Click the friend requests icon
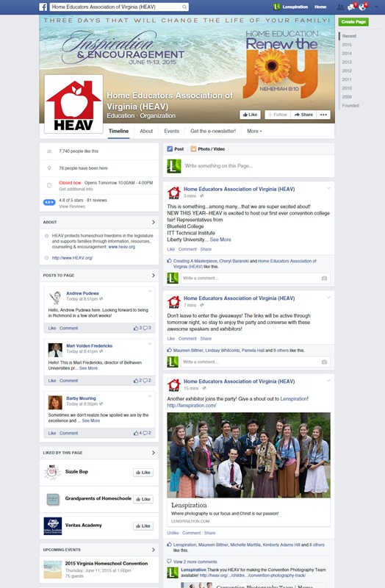Image resolution: width=385 pixels, height=588 pixels. click(x=340, y=7)
